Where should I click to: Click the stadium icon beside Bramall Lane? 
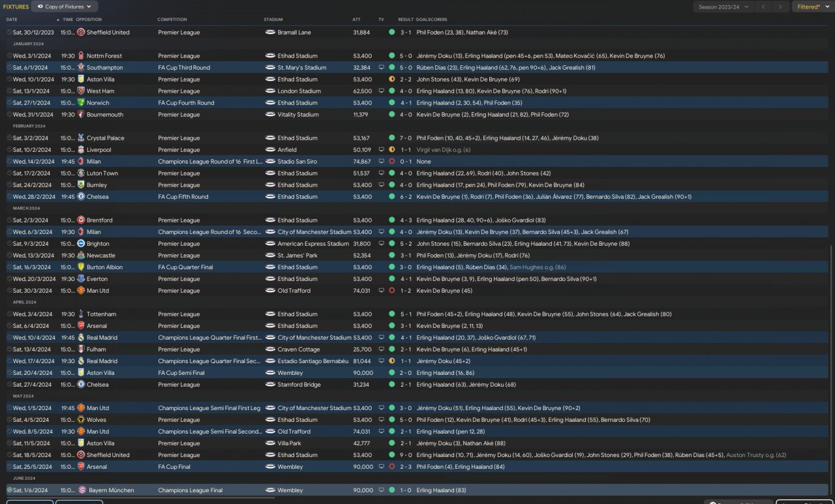(x=270, y=33)
